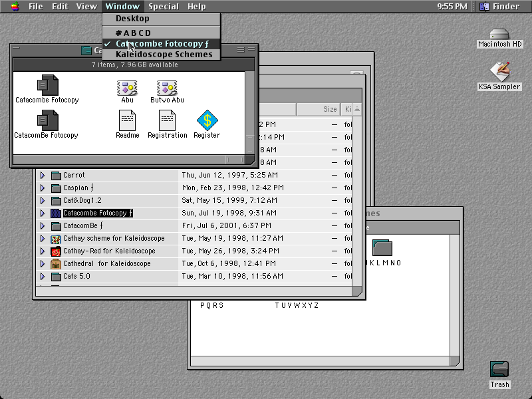Click the Cat&Dog1.2 folder icon

[56, 201]
